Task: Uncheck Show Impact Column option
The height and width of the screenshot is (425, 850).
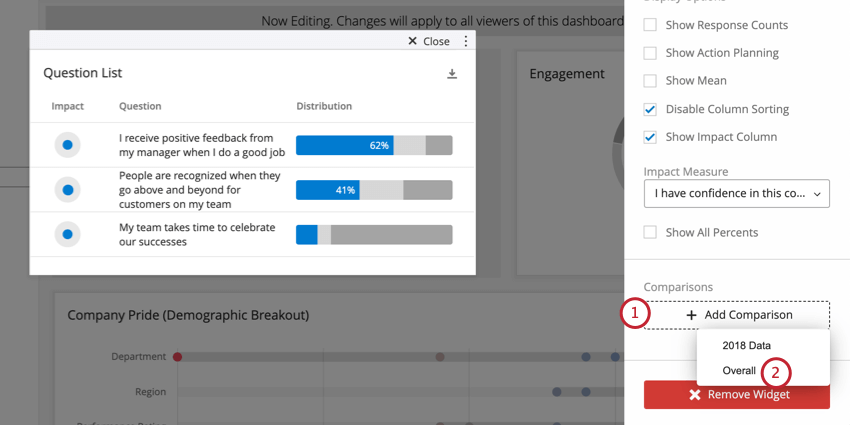Action: (x=650, y=137)
